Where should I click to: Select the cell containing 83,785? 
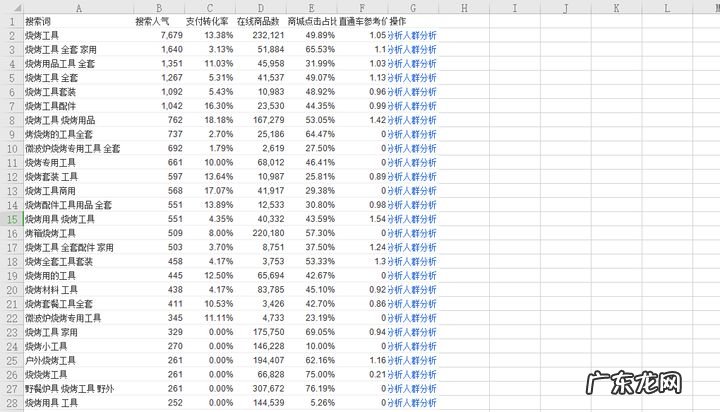(260, 290)
